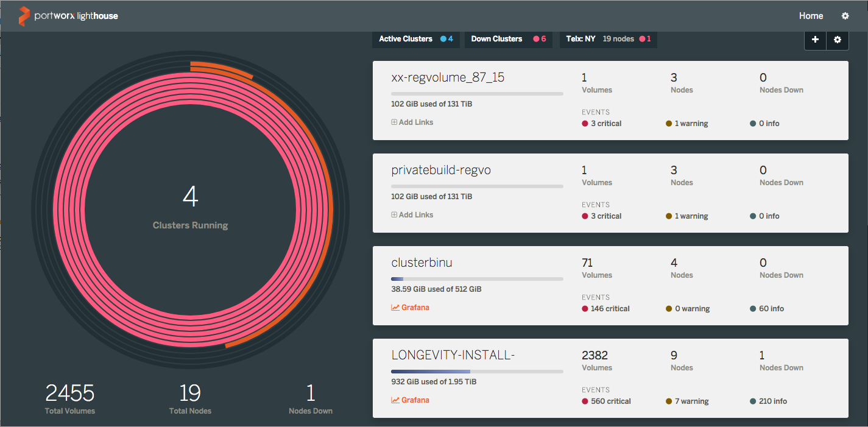This screenshot has width=868, height=427.
Task: Select the Active Clusters filter tab
Action: click(x=415, y=39)
